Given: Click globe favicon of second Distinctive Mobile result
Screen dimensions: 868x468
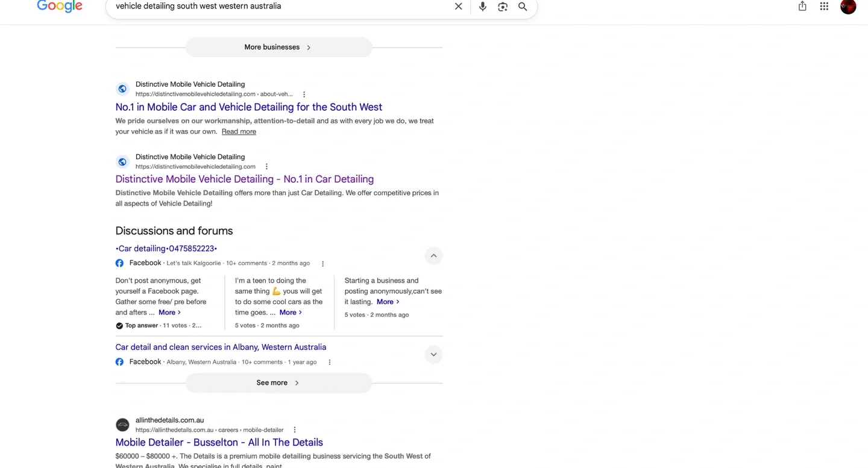Looking at the screenshot, I should 122,161.
